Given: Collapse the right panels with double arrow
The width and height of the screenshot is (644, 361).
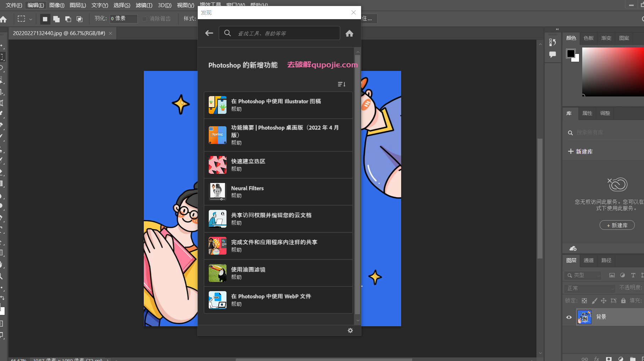Looking at the screenshot, I should (557, 29).
